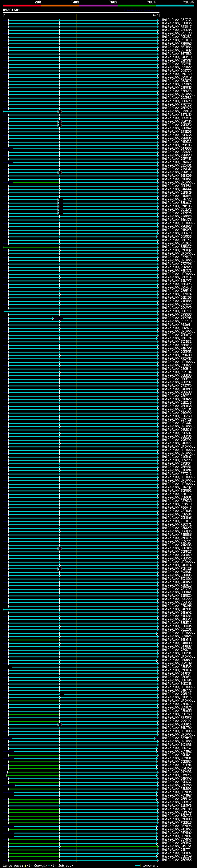Open hit UniRef100_Q38HS5
Screen dimensions: 197x868
177,23
